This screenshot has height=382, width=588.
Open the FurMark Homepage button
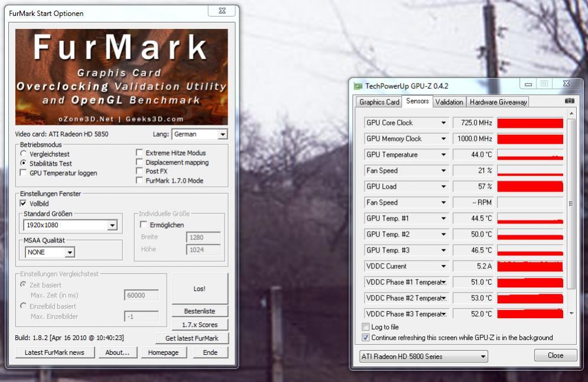164,352
